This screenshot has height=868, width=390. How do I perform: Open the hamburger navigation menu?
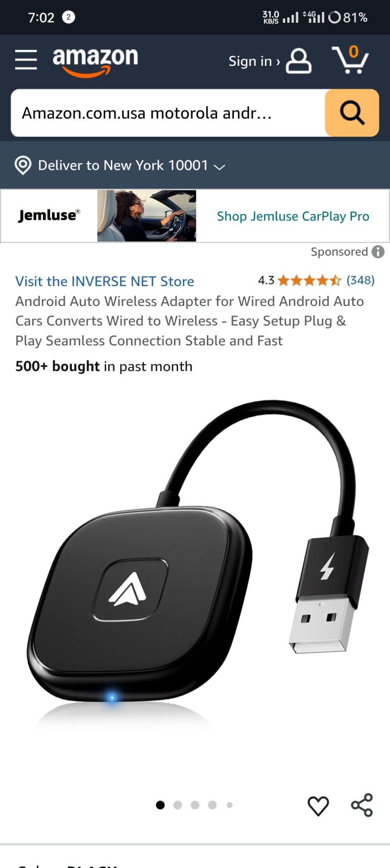[26, 60]
